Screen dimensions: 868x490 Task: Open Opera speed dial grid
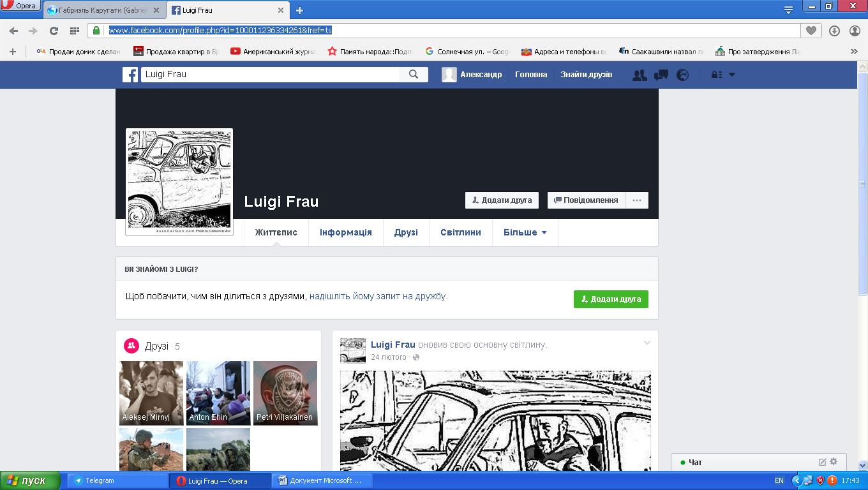[x=74, y=31]
